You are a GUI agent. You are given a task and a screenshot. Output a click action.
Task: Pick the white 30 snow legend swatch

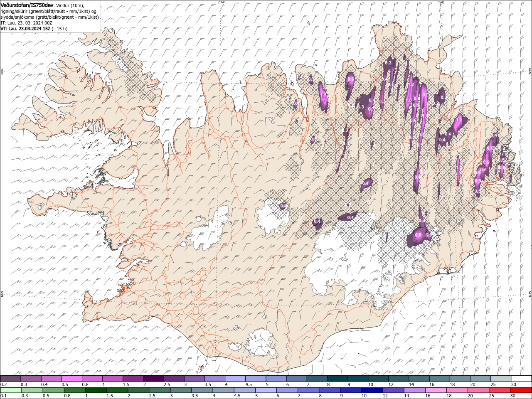521,379
